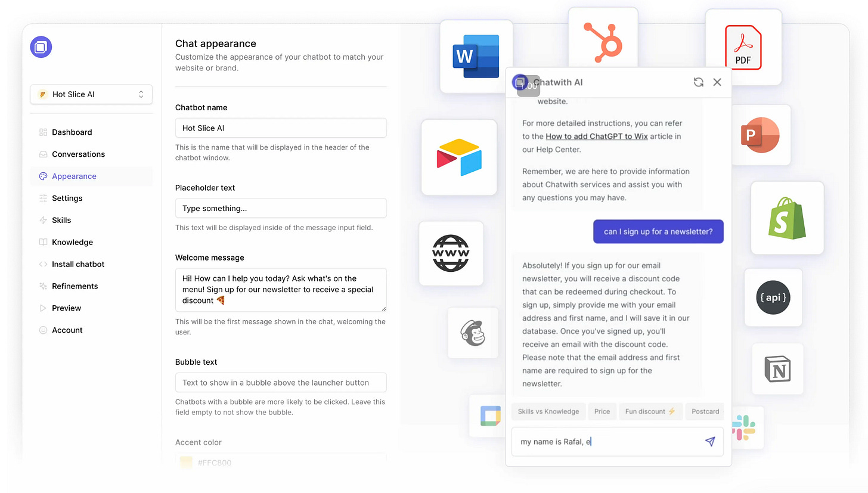Click the Microsoft Word integration icon

[x=476, y=56]
